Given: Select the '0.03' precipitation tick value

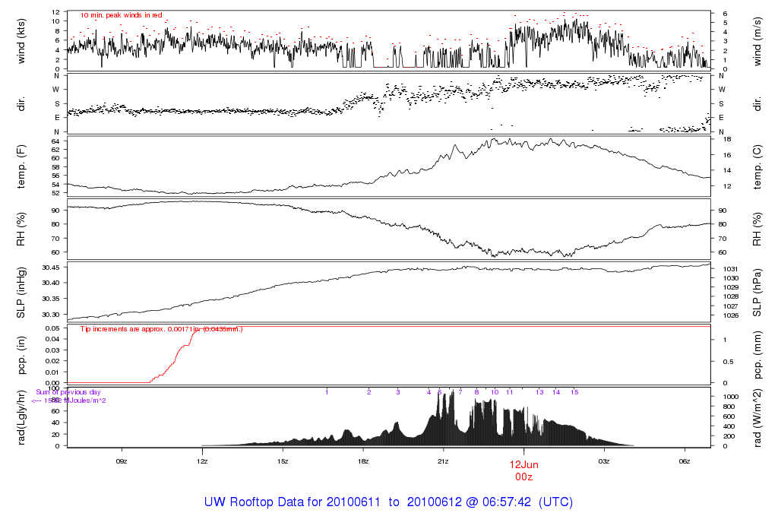Looking at the screenshot, I should click(53, 350).
